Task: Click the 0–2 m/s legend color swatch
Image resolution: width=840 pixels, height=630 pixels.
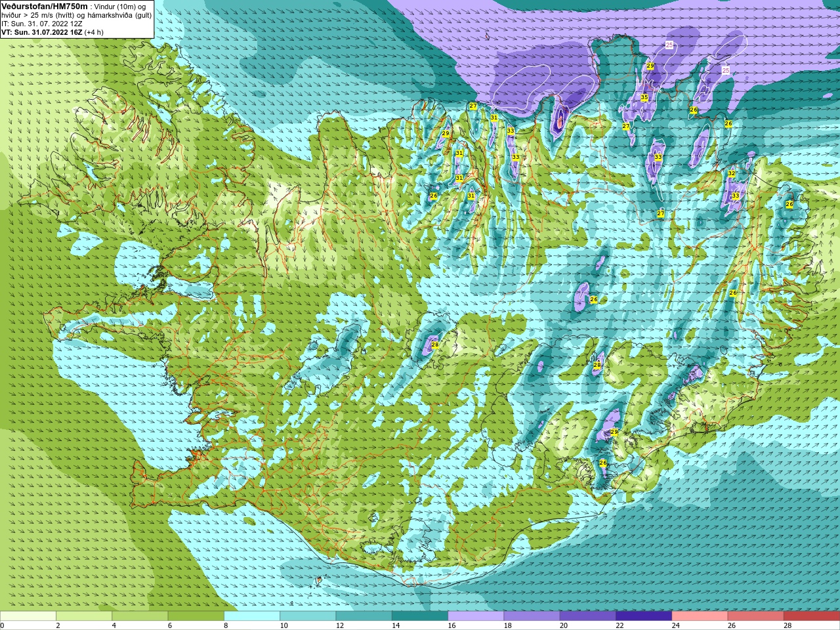Action: [28, 616]
